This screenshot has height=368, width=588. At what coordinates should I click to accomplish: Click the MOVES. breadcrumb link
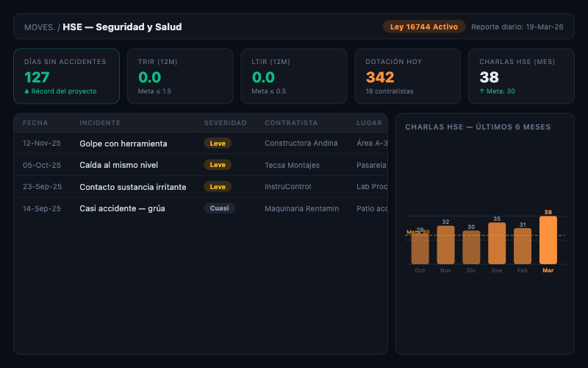(x=39, y=27)
